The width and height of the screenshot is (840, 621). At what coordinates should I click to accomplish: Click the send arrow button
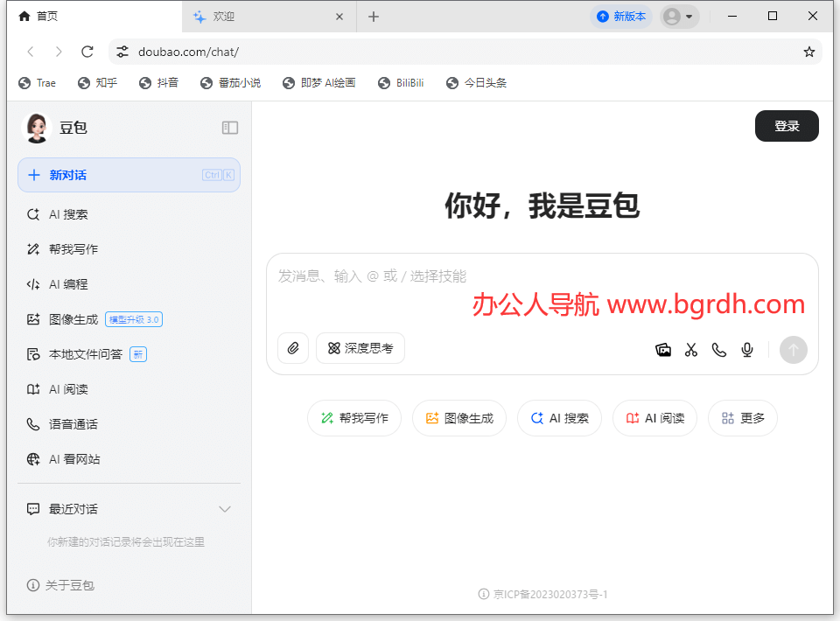[794, 350]
